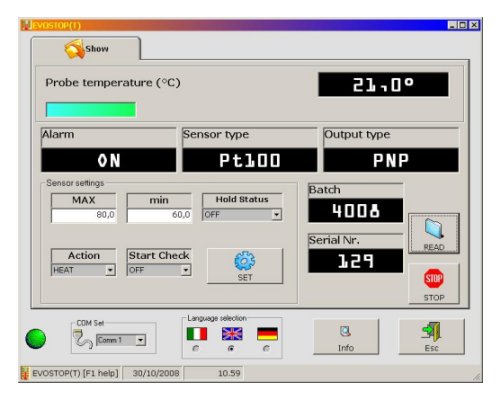500x400 pixels.
Task: Click the Serial Nr. 129 display
Action: coord(356,261)
